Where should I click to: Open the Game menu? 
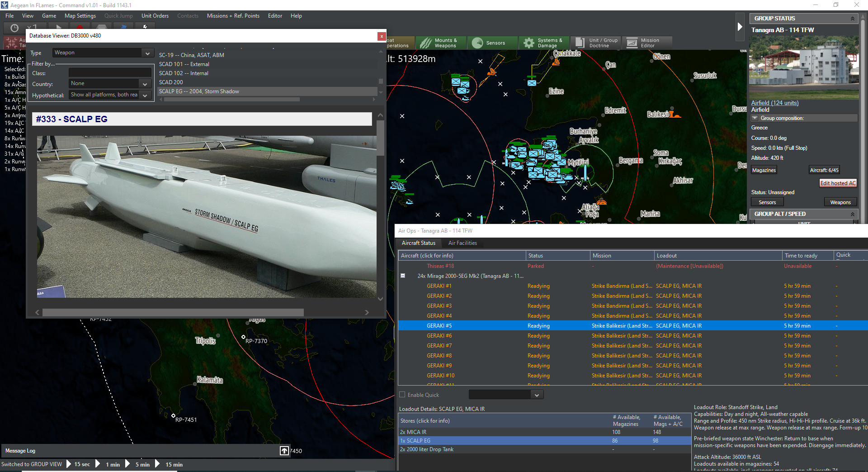click(49, 15)
